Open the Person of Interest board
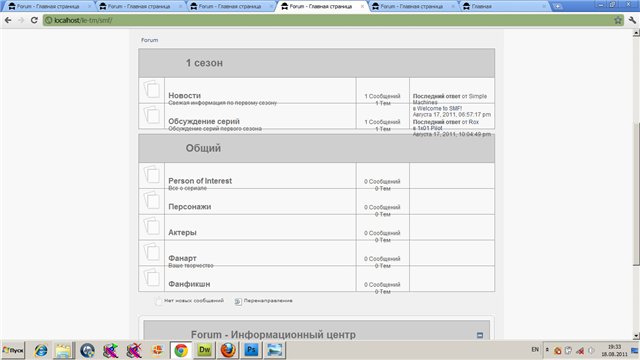 pyautogui.click(x=200, y=181)
